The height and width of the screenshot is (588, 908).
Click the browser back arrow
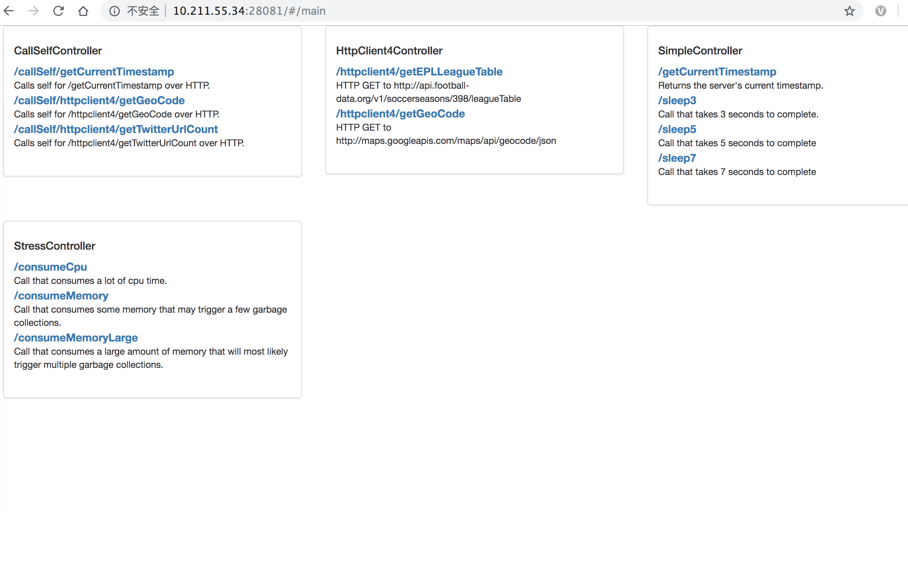[9, 11]
